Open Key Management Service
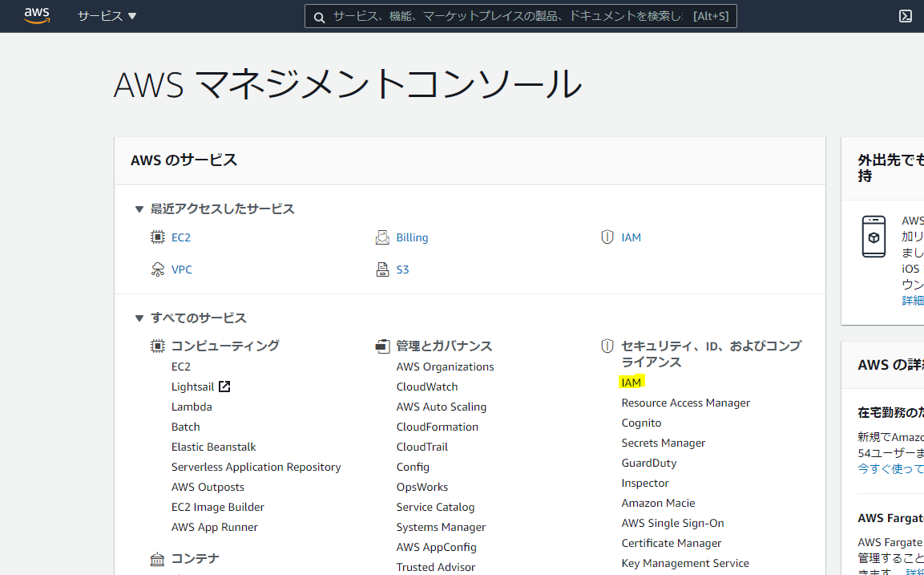The height and width of the screenshot is (575, 924). 685,563
